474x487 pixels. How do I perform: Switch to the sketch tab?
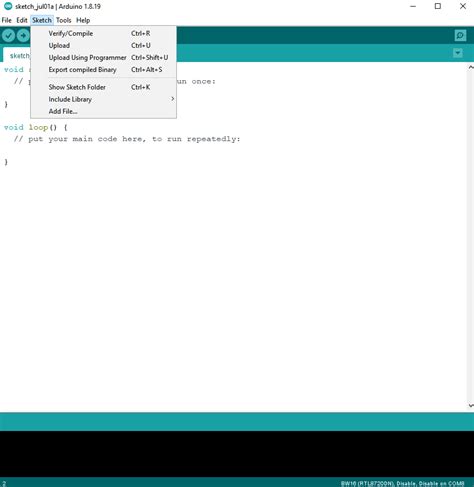click(x=17, y=55)
